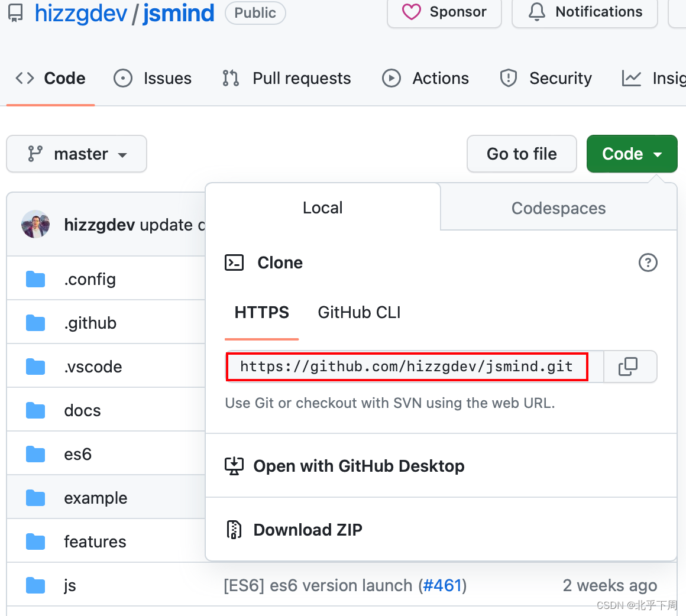
Task: Click the .github folder icon
Action: [x=35, y=323]
